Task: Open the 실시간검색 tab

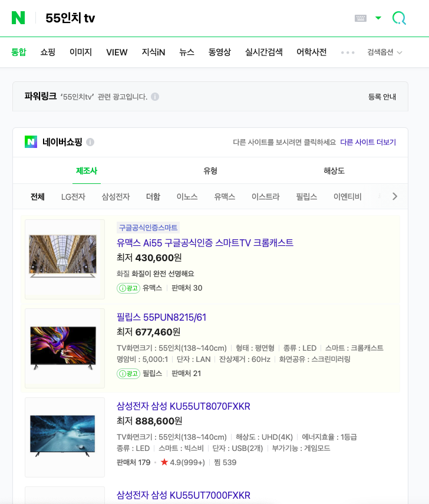Action: pyautogui.click(x=263, y=52)
